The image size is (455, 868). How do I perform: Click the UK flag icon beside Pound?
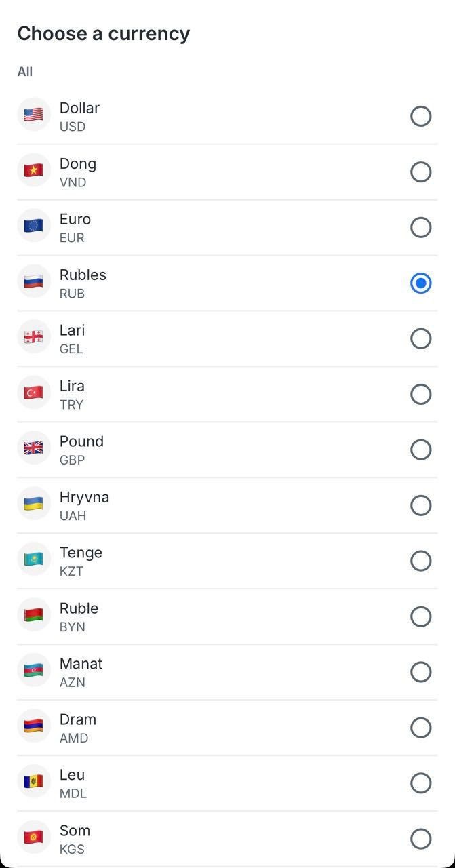point(33,448)
